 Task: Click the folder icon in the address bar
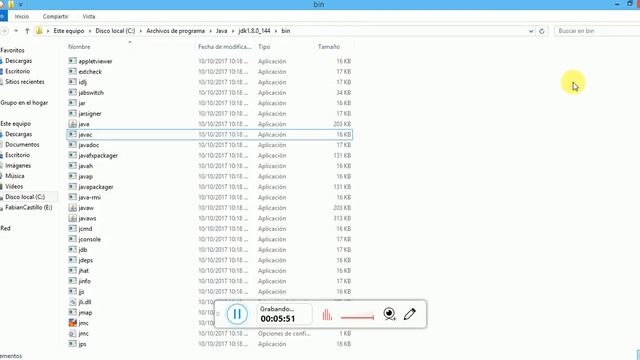tap(39, 31)
